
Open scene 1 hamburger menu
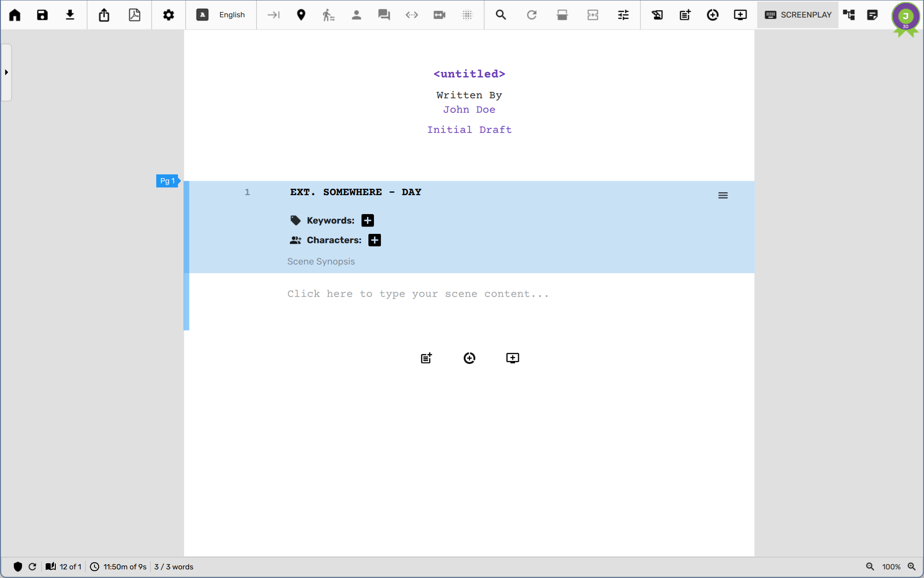(723, 196)
